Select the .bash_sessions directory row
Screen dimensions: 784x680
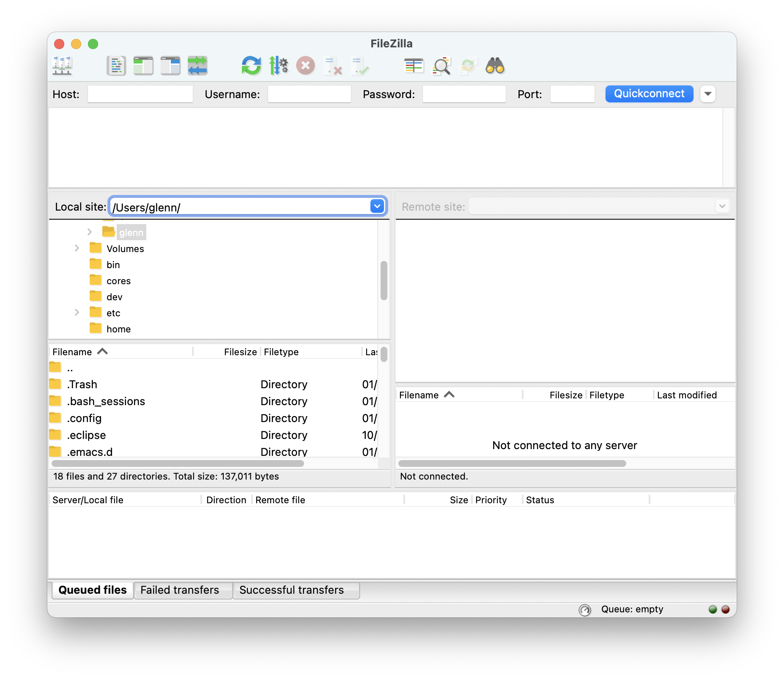[x=213, y=401]
